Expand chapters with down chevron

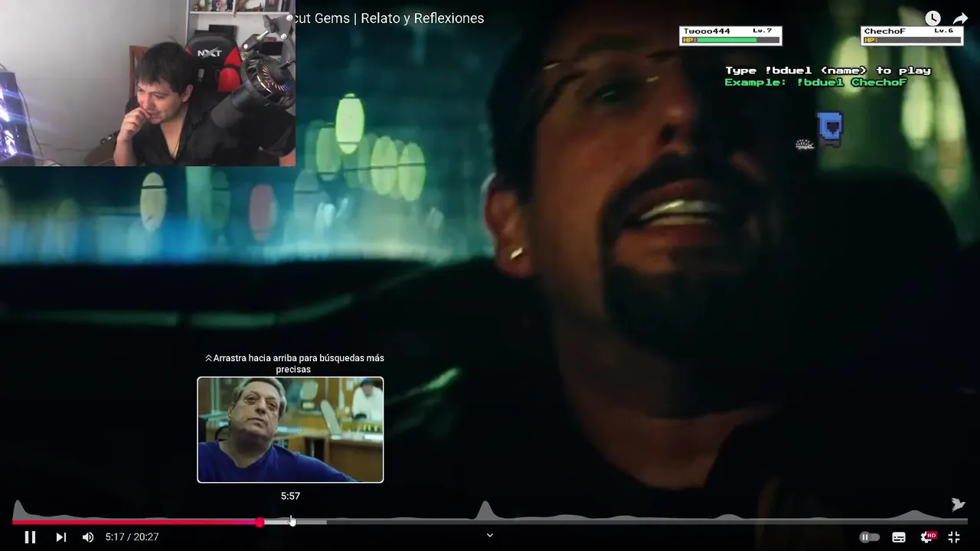[490, 535]
